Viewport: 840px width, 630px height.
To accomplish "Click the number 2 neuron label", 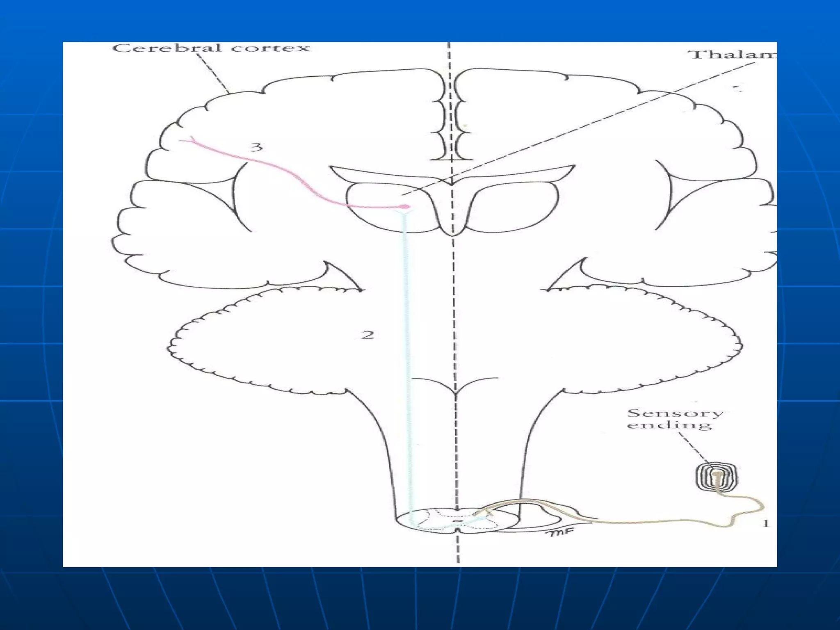I will click(x=367, y=335).
